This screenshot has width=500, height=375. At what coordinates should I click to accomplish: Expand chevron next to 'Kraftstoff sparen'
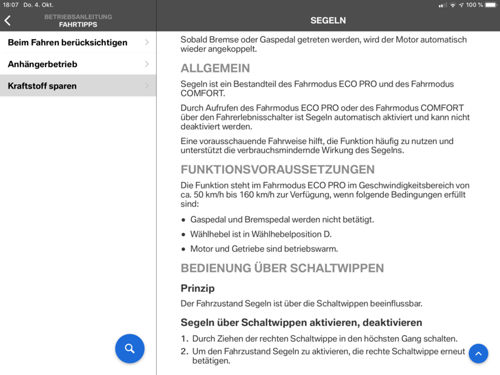(x=147, y=86)
